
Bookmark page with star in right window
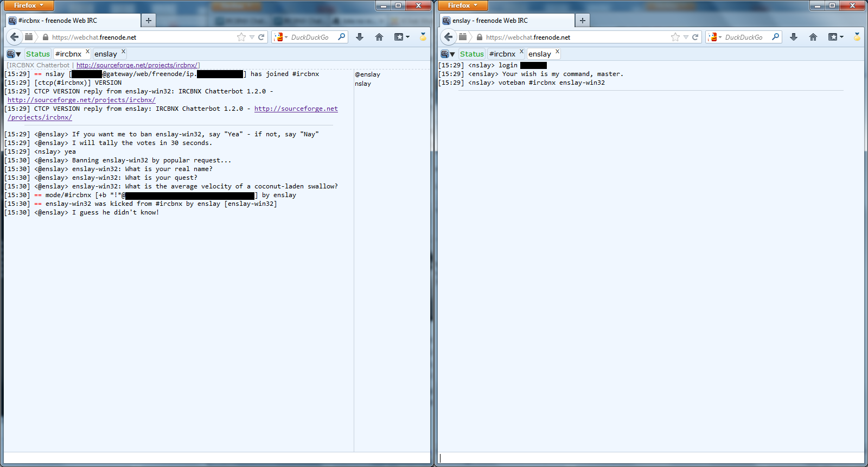675,37
